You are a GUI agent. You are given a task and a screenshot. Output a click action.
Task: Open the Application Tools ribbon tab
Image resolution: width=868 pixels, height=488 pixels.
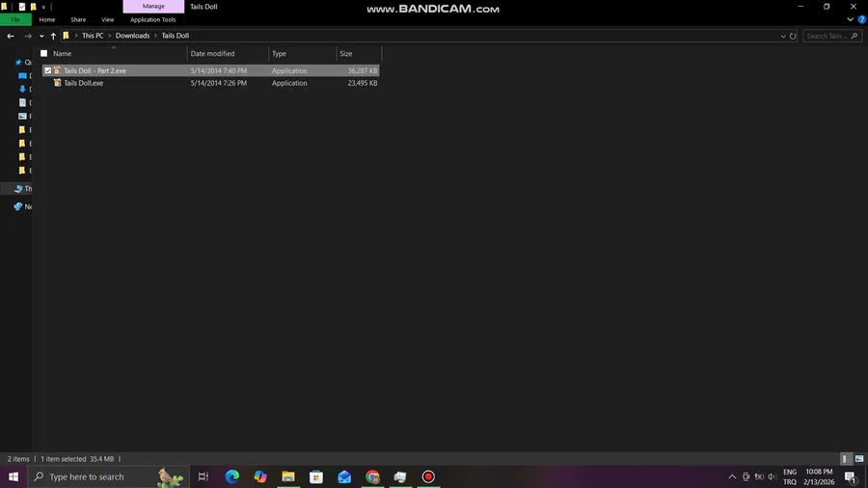coord(152,19)
